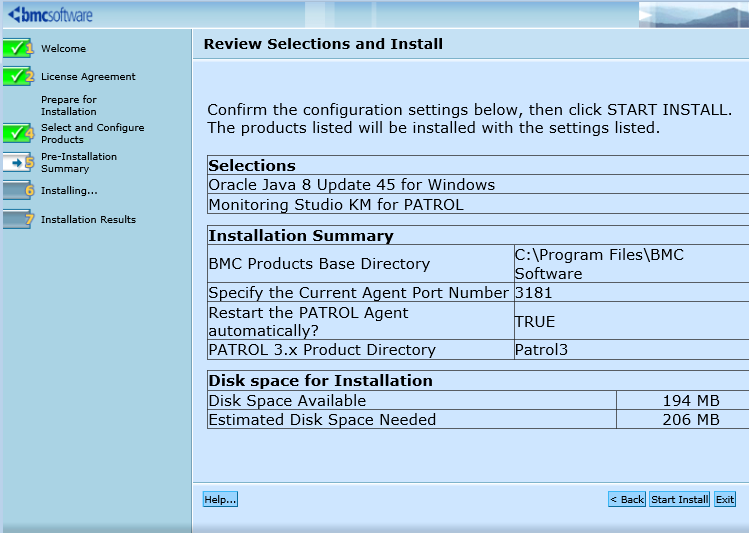Click the Start Install button
The width and height of the screenshot is (749, 533).
[x=679, y=500]
